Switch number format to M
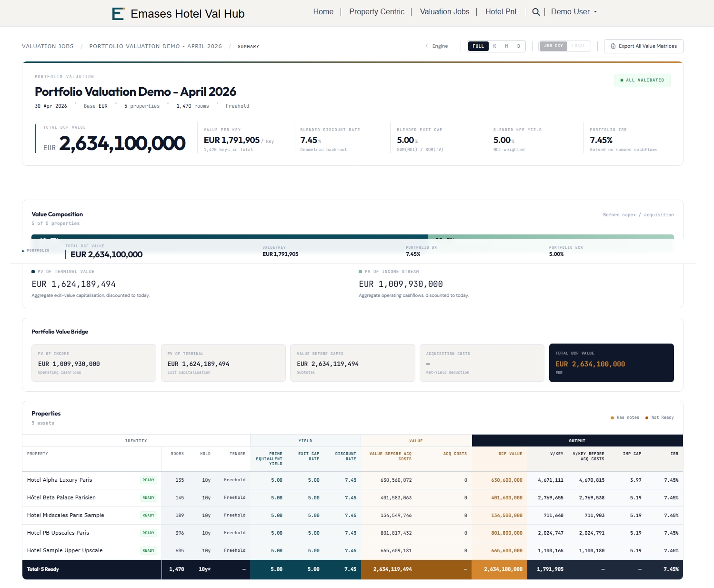This screenshot has height=588, width=714. (x=506, y=46)
